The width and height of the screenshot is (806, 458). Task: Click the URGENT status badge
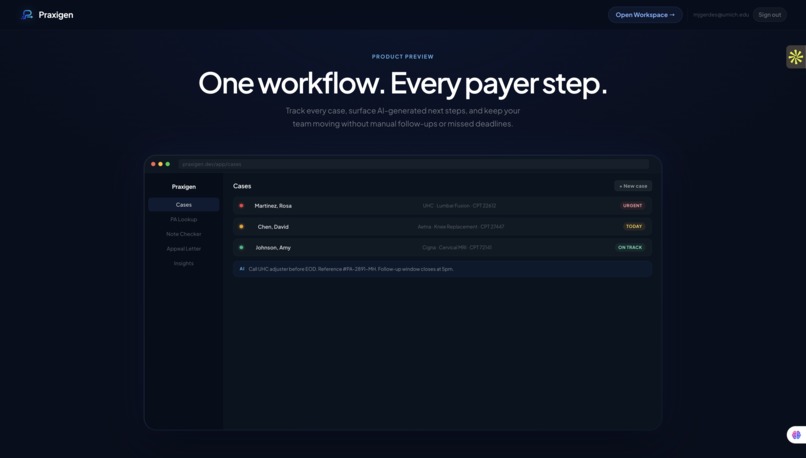(632, 206)
